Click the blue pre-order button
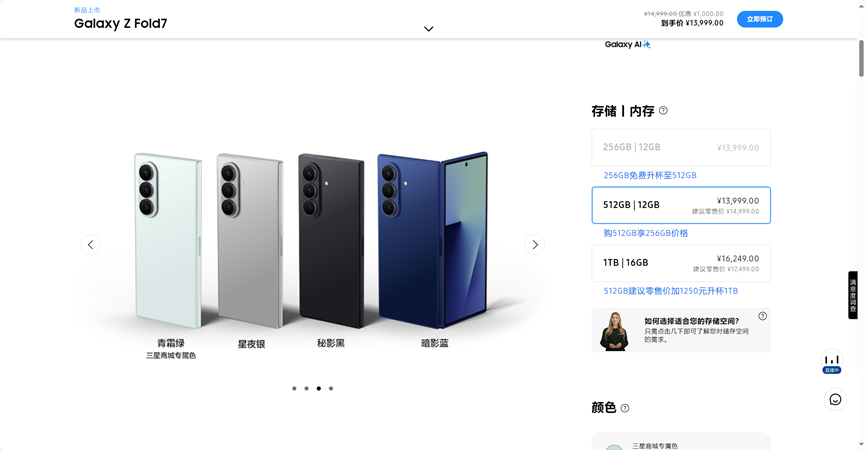Viewport: 865px width, 450px height. pyautogui.click(x=760, y=19)
